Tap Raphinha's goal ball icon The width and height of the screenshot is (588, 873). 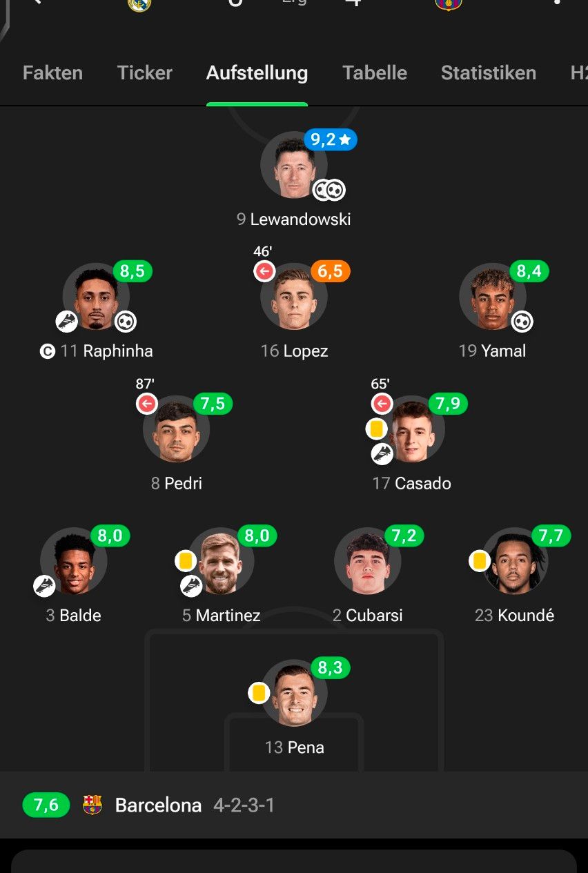(126, 321)
